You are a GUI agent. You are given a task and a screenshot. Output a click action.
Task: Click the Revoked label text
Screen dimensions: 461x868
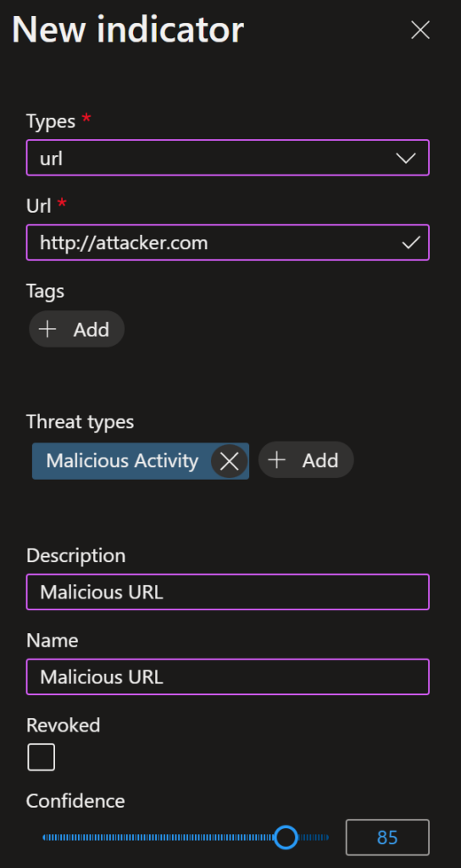pyautogui.click(x=63, y=726)
